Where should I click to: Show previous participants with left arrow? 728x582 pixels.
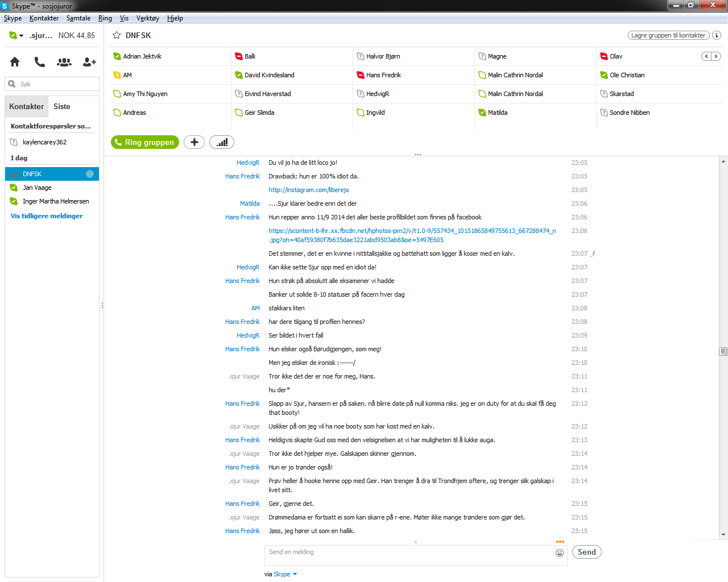706,56
